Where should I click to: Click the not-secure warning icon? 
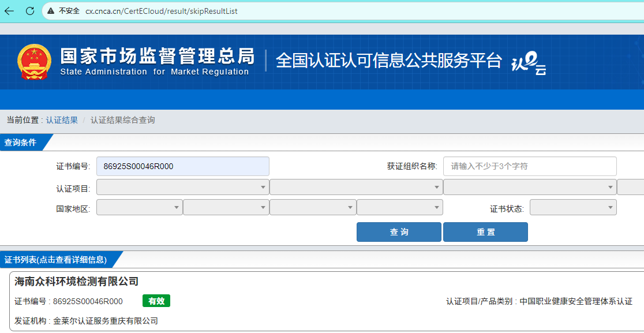[x=51, y=11]
